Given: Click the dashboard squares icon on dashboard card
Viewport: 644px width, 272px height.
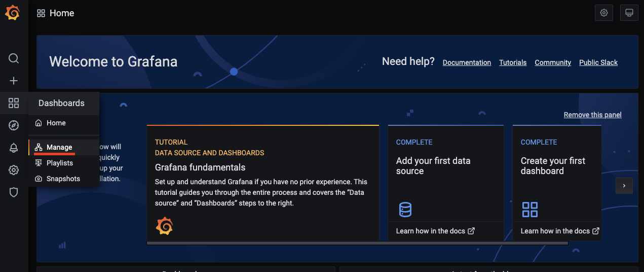Looking at the screenshot, I should pyautogui.click(x=529, y=209).
